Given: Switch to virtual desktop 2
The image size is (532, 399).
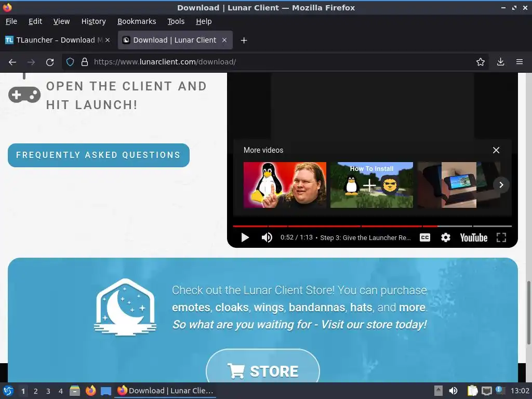Looking at the screenshot, I should (x=36, y=391).
